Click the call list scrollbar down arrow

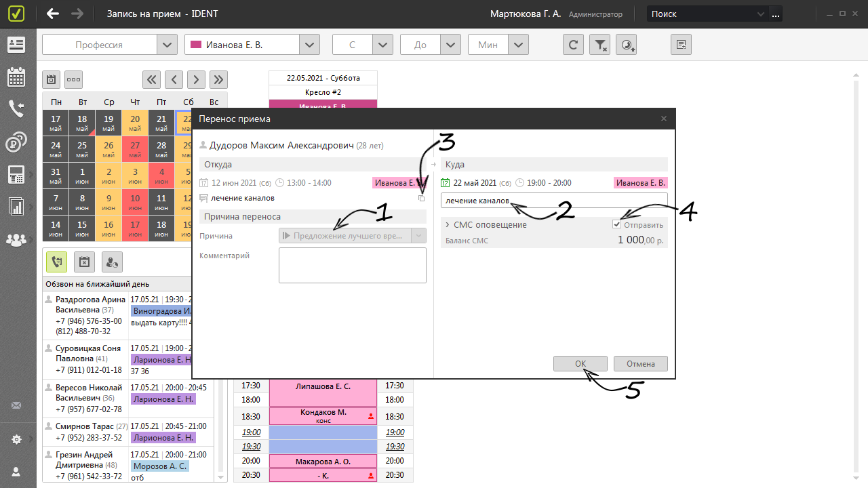click(x=219, y=477)
